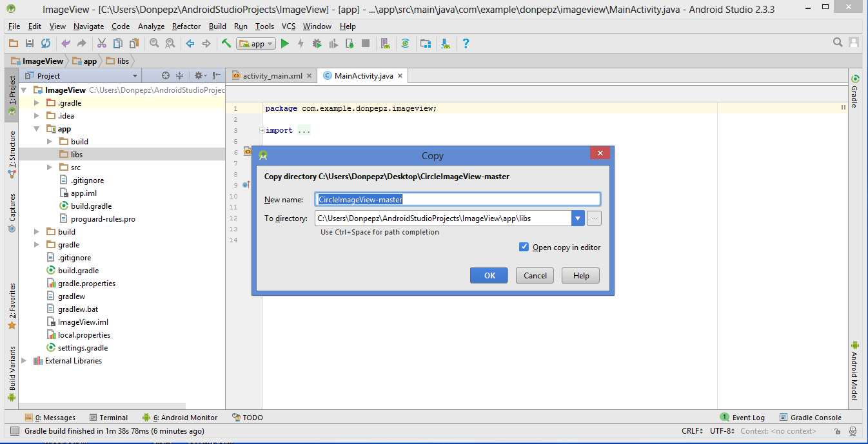Click Cancel in the Copy dialog

click(x=535, y=275)
